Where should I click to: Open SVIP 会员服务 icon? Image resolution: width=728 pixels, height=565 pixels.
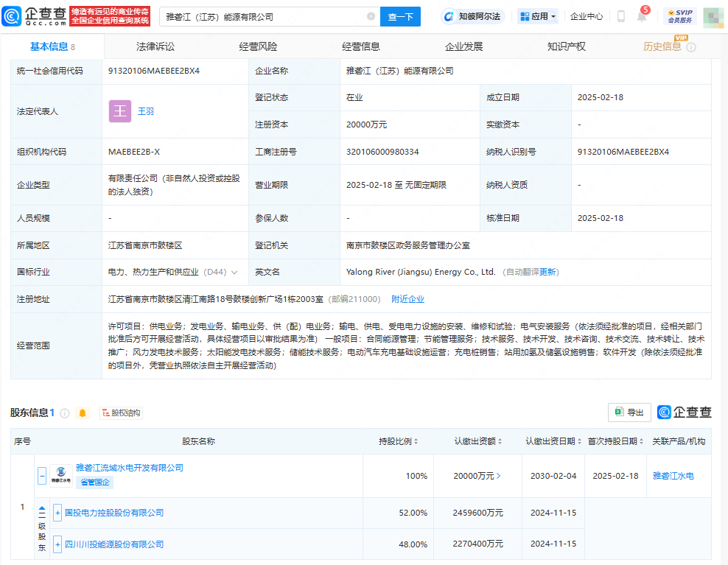[680, 16]
